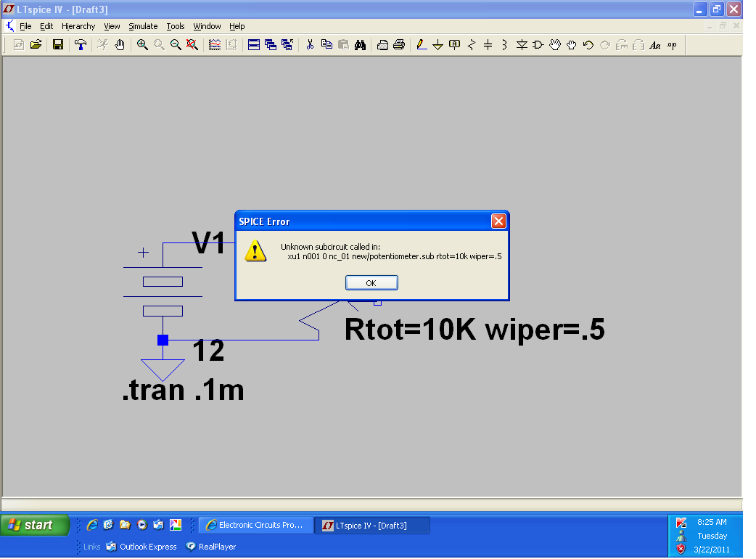This screenshot has height=559, width=756.
Task: Zoom out with the minus magnifier icon
Action: [x=176, y=45]
